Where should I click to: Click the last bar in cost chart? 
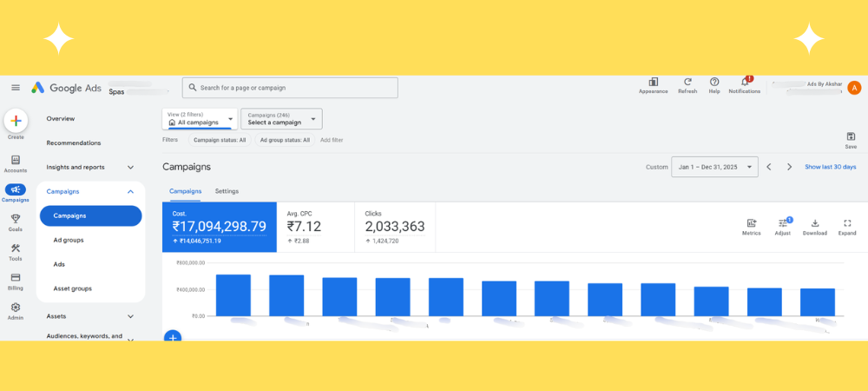(818, 302)
